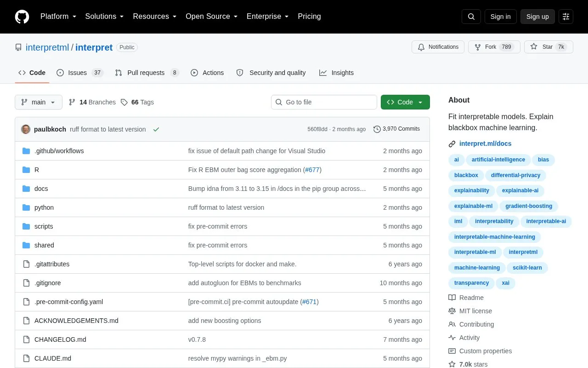Open Custom properties link
Screen dimensions: 588x368
coord(480,351)
